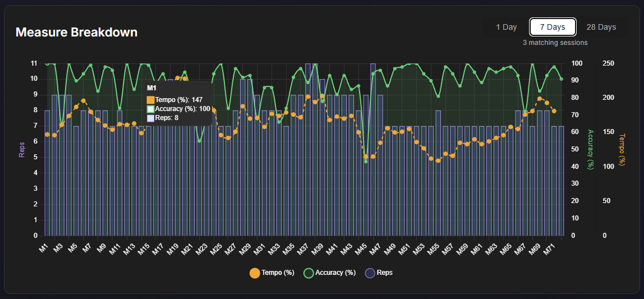Image resolution: width=644 pixels, height=299 pixels.
Task: Click the M45 label on the x-axis
Action: click(360, 248)
